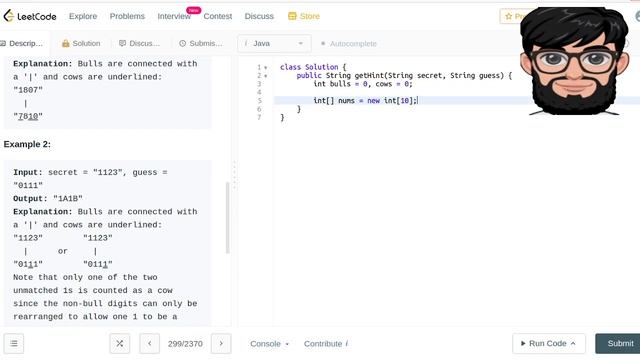Image resolution: width=640 pixels, height=360 pixels.
Task: Open the Problems page
Action: [127, 16]
